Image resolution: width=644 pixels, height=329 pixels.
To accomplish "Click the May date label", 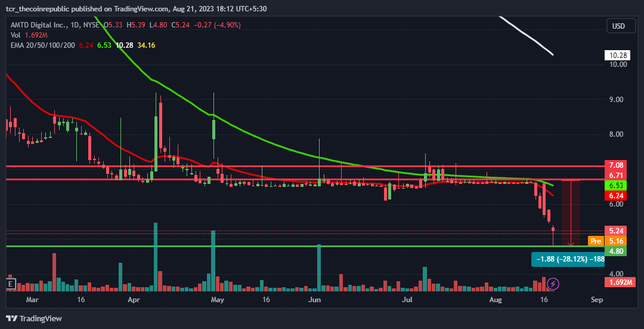I will [217, 300].
